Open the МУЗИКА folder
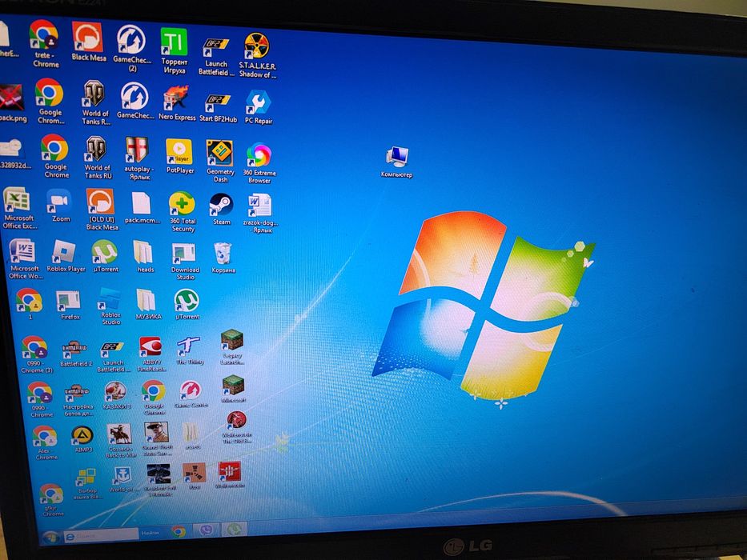Viewport: 747px width, 560px height. [147, 304]
